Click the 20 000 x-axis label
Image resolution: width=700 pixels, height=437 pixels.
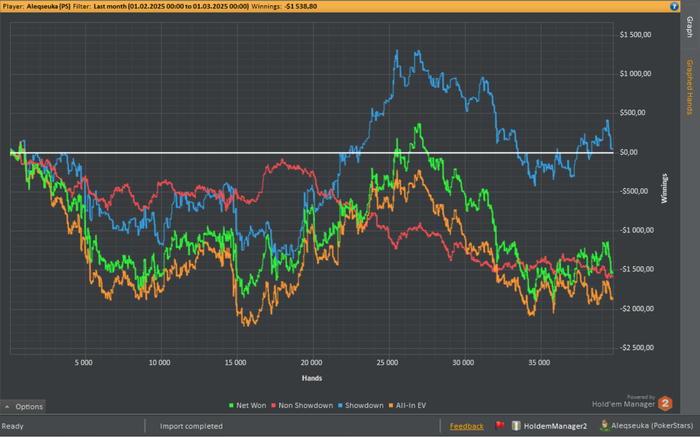pyautogui.click(x=311, y=363)
